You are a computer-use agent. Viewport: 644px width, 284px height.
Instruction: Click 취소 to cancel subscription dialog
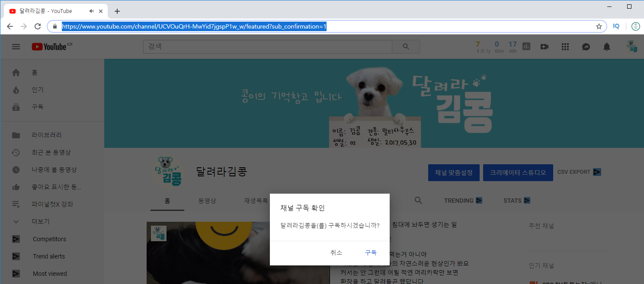(336, 253)
